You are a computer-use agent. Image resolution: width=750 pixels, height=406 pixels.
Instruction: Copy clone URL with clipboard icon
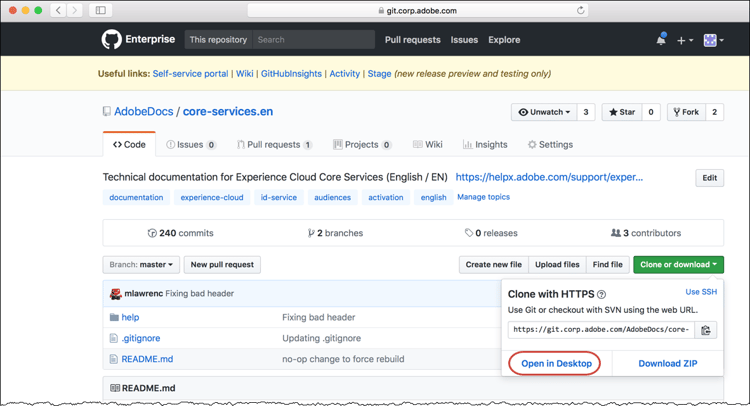706,330
